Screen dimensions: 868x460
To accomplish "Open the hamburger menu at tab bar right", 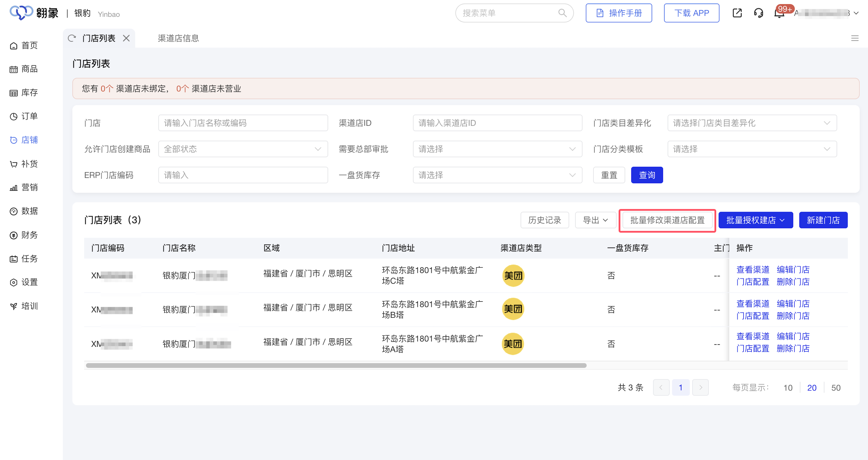I will tap(854, 38).
